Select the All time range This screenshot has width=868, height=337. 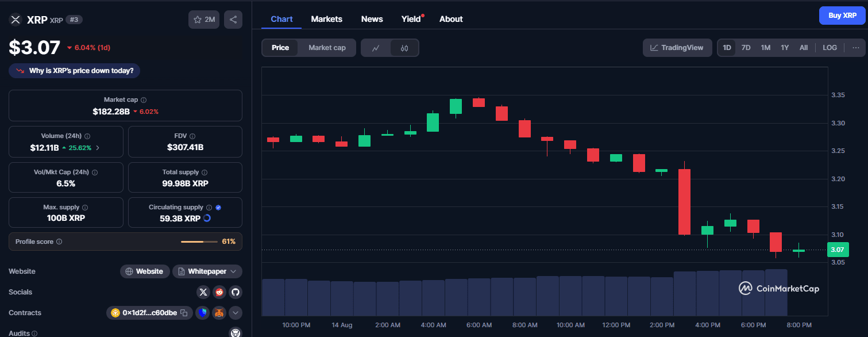coord(804,48)
